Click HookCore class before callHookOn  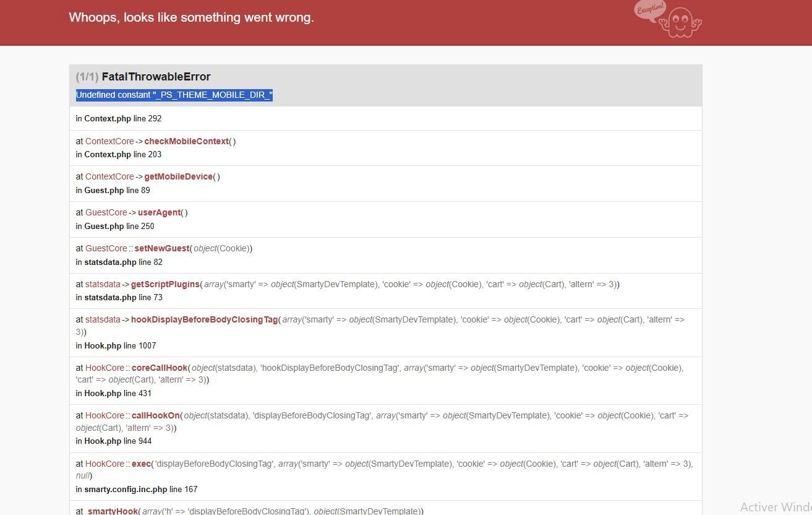pyautogui.click(x=105, y=415)
